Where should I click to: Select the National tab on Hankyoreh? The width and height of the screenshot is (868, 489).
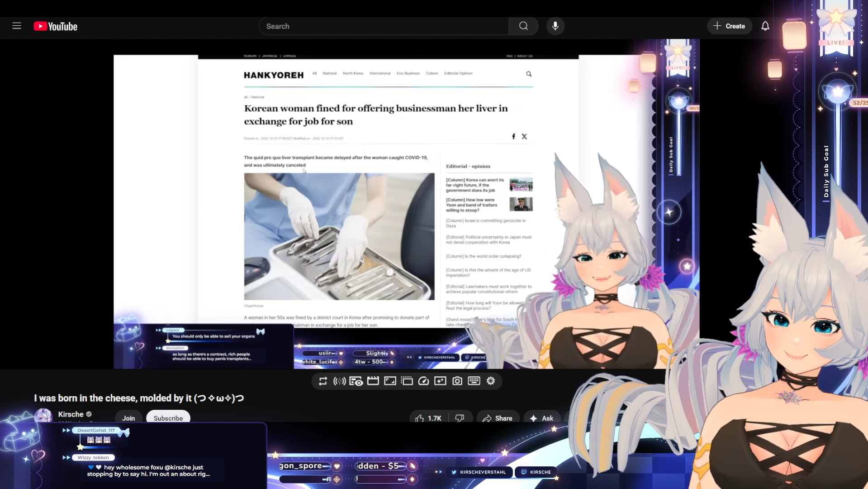pos(329,73)
